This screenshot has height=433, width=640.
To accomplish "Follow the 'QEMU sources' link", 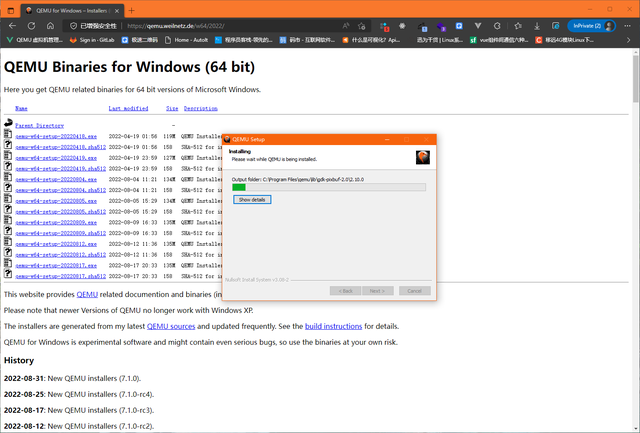I will pos(171,326).
